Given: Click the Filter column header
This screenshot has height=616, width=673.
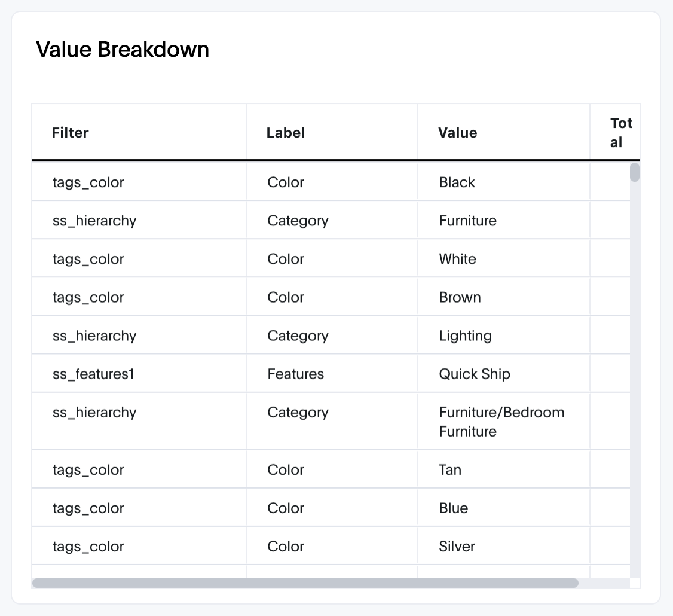Looking at the screenshot, I should coord(139,132).
